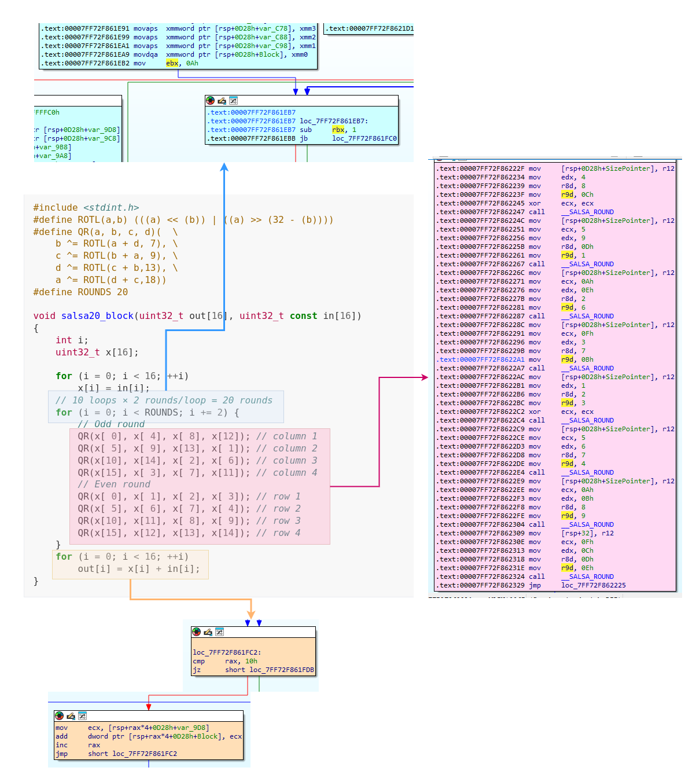Toggle highlight on the yellow r9d register
Viewport: 700px width, 782px height.
coord(567,194)
